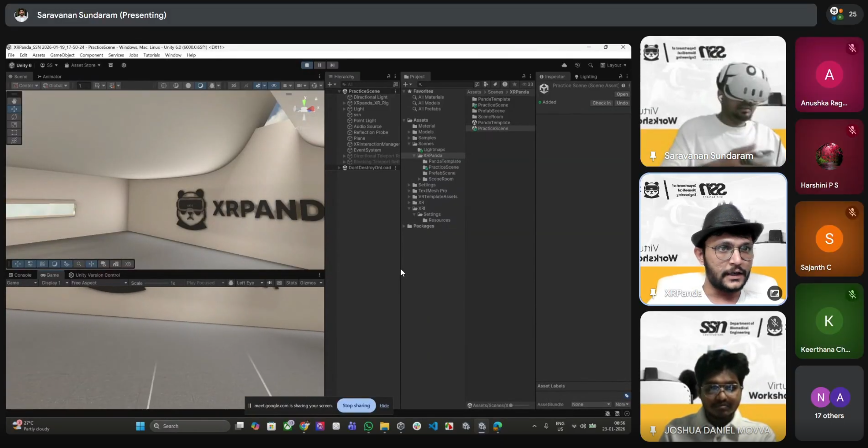The width and height of the screenshot is (868, 448).
Task: Open the Free Aspect dropdown
Action: click(x=99, y=283)
